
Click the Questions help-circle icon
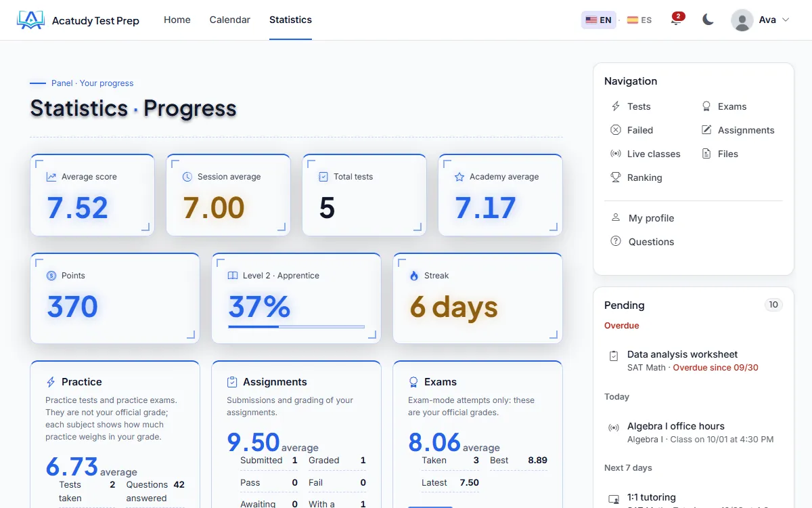(x=616, y=241)
